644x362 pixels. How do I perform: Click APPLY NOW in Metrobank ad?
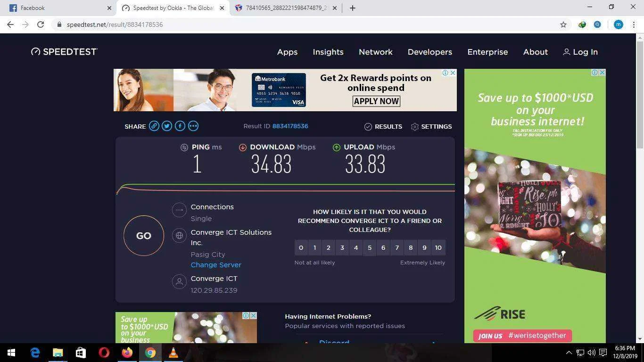376,101
